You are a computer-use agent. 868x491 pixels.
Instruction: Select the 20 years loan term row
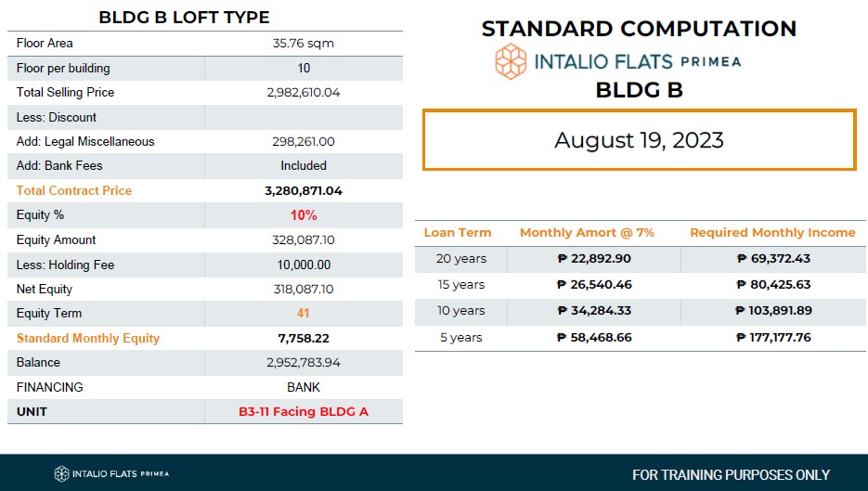point(640,259)
